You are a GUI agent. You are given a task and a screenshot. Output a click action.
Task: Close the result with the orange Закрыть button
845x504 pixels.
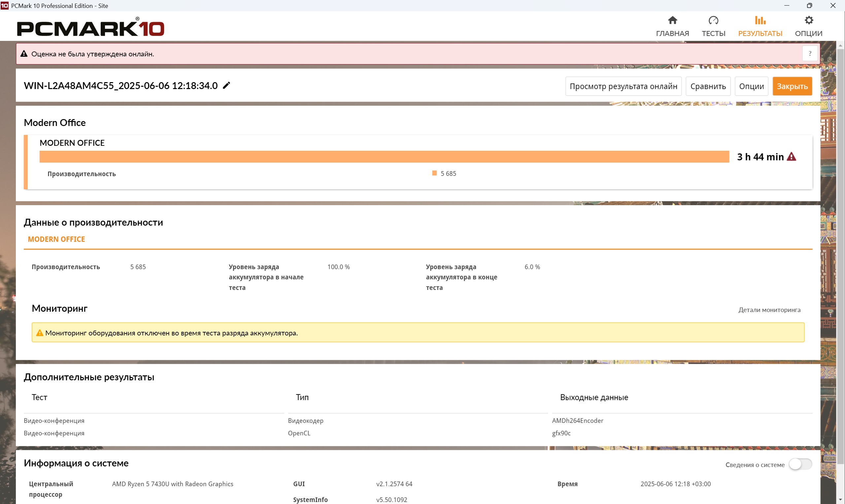tap(792, 86)
